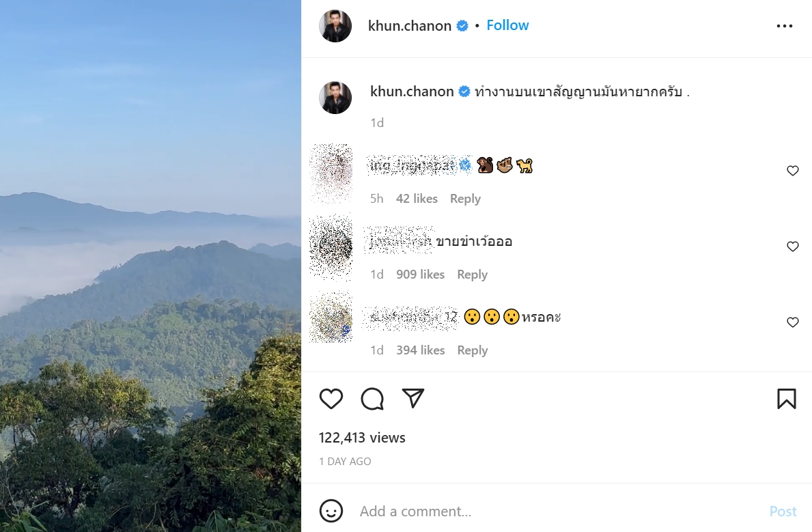Show the 909 likes list

click(420, 275)
